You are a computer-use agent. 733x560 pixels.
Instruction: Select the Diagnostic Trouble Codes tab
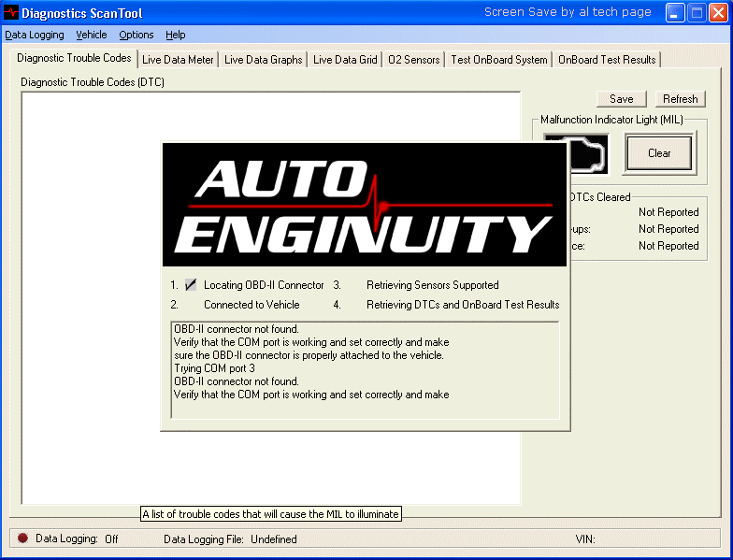(74, 58)
